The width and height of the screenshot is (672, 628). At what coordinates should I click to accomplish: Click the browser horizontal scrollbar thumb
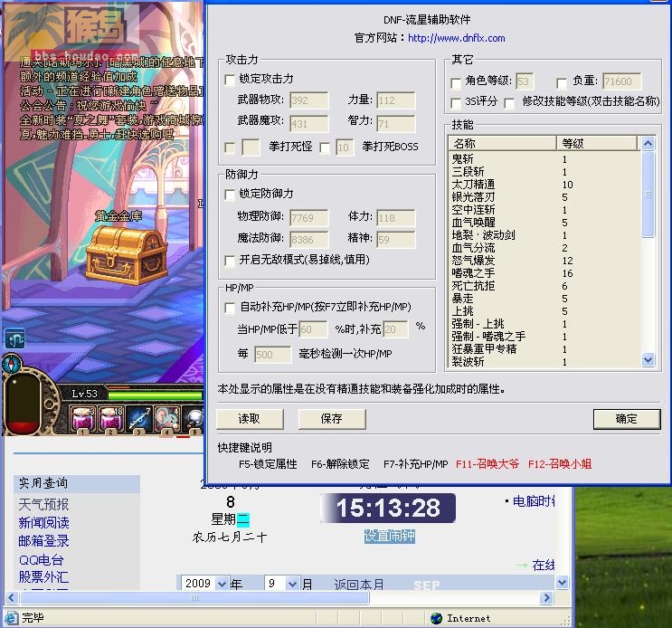[195, 597]
